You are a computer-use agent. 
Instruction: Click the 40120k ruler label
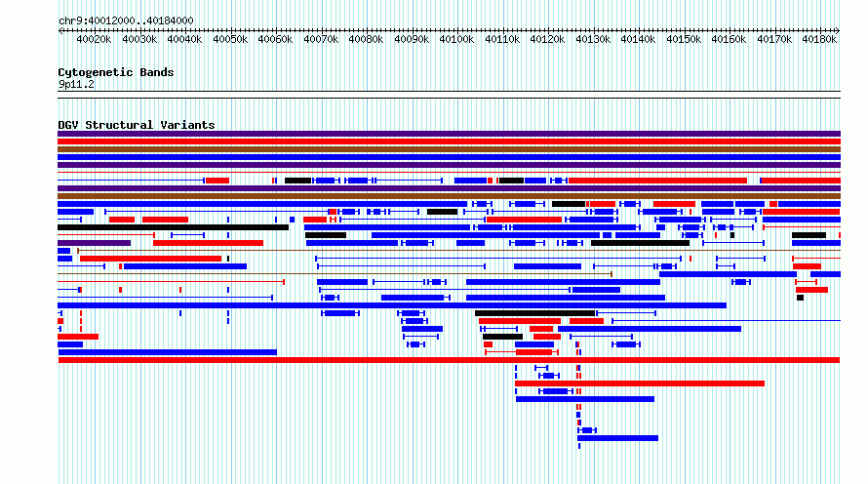(547, 39)
